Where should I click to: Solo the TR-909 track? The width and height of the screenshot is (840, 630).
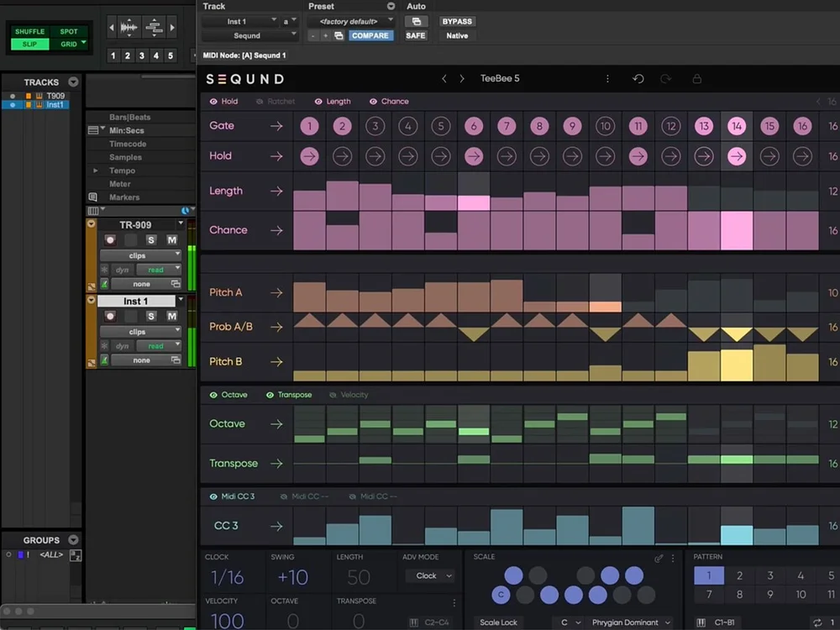151,240
